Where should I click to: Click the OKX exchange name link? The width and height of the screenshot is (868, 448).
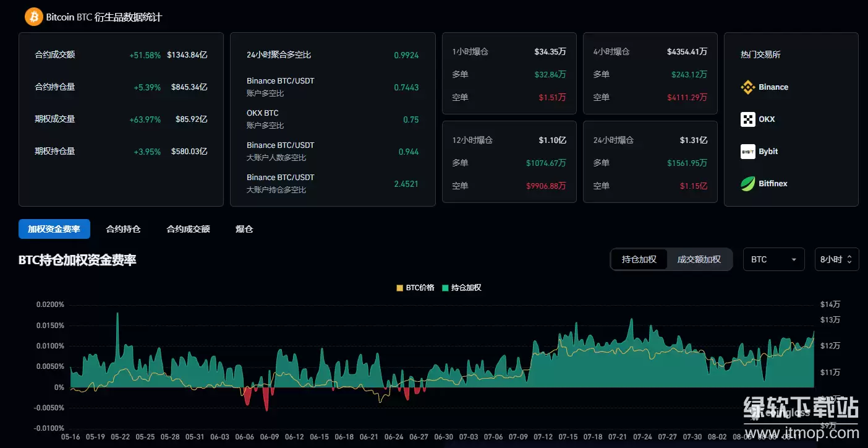[768, 119]
